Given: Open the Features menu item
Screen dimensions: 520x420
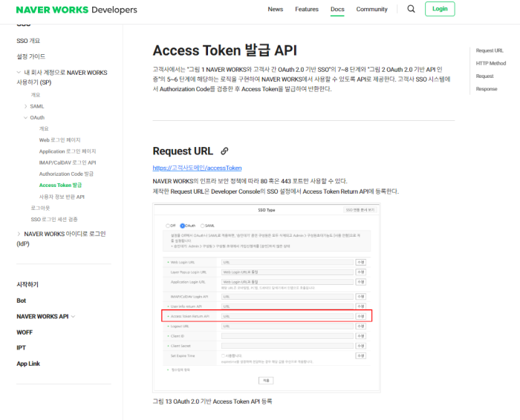Looking at the screenshot, I should click(307, 9).
